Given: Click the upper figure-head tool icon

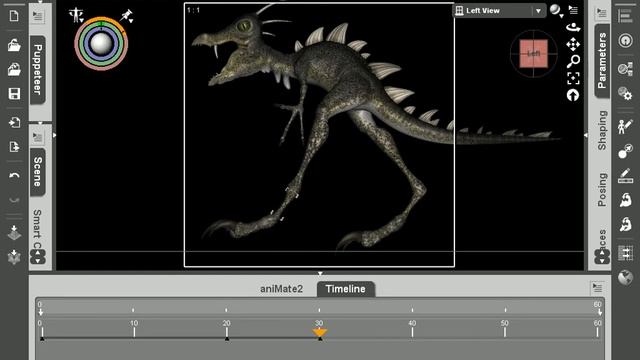Looking at the screenshot, I should pos(625,200).
